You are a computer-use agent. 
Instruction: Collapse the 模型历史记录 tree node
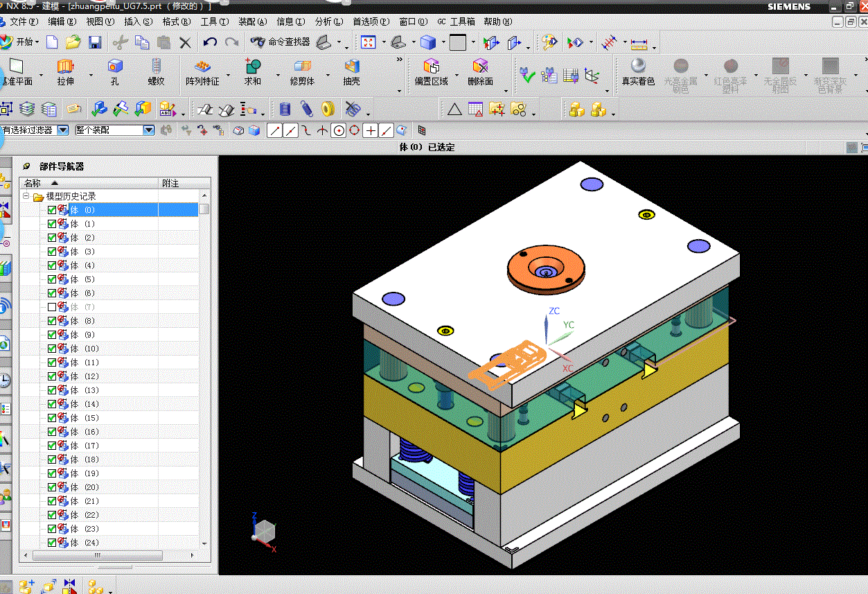click(26, 196)
